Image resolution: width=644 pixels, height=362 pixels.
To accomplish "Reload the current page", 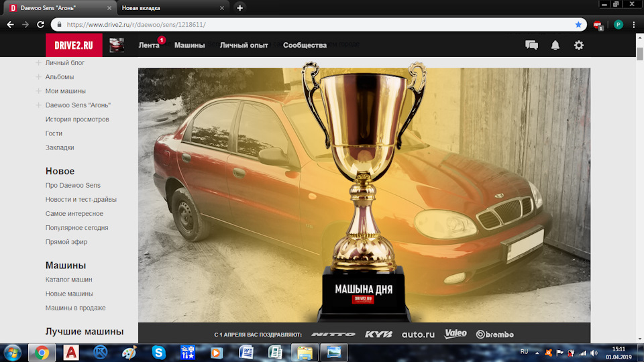I will (40, 25).
